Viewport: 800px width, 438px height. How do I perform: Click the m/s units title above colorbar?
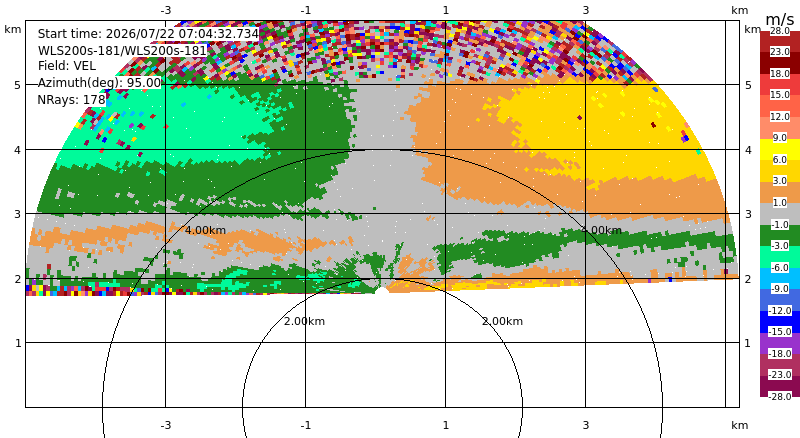tap(780, 19)
